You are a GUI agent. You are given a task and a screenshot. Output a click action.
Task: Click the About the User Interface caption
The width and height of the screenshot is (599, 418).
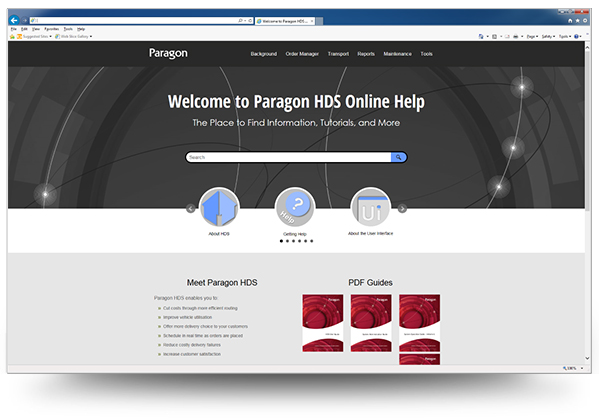click(370, 233)
